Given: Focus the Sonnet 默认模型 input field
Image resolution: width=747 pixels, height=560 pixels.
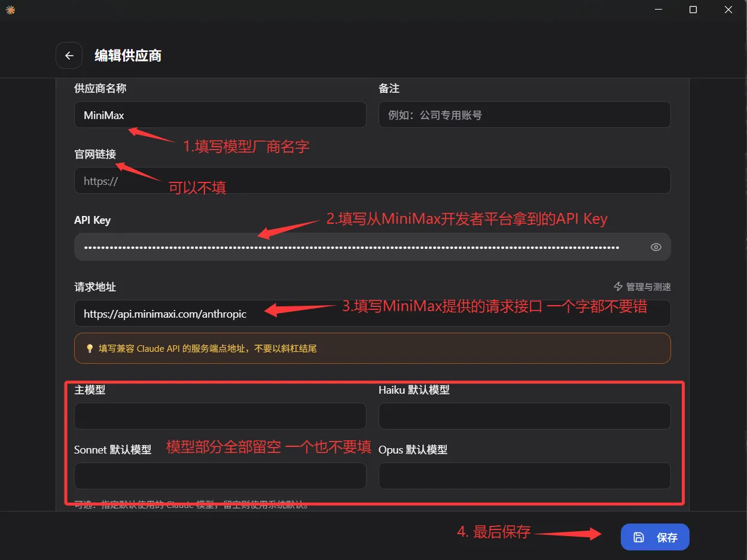Looking at the screenshot, I should (x=219, y=476).
